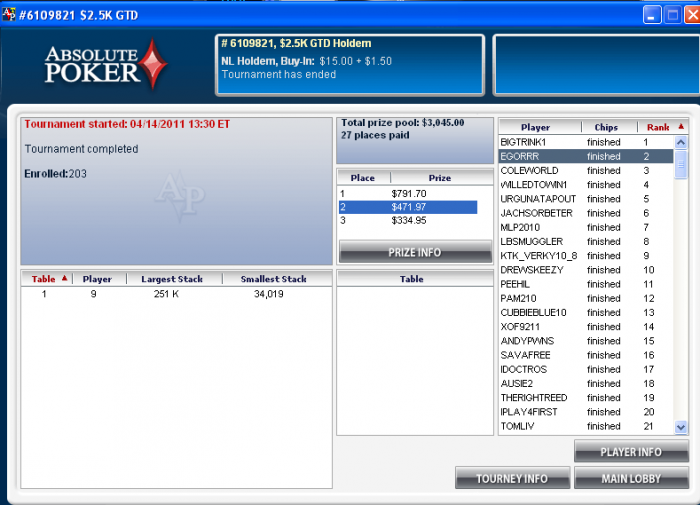
Task: Click the Prize header in the prize list
Action: (441, 178)
